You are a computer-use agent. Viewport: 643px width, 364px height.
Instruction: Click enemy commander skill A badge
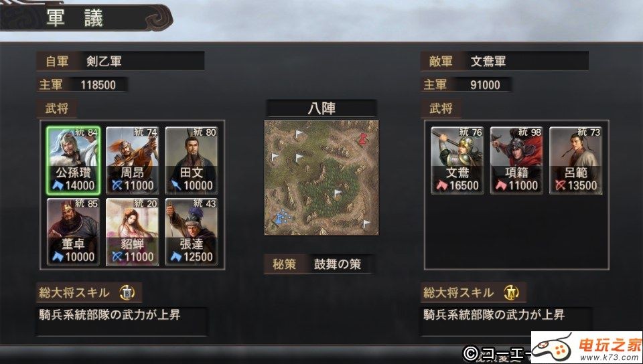[x=511, y=292]
